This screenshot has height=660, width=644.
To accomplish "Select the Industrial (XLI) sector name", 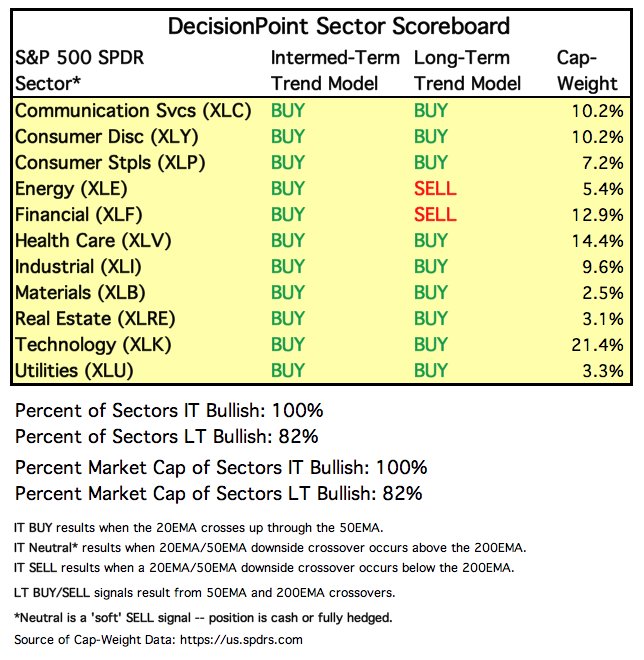I will [78, 267].
